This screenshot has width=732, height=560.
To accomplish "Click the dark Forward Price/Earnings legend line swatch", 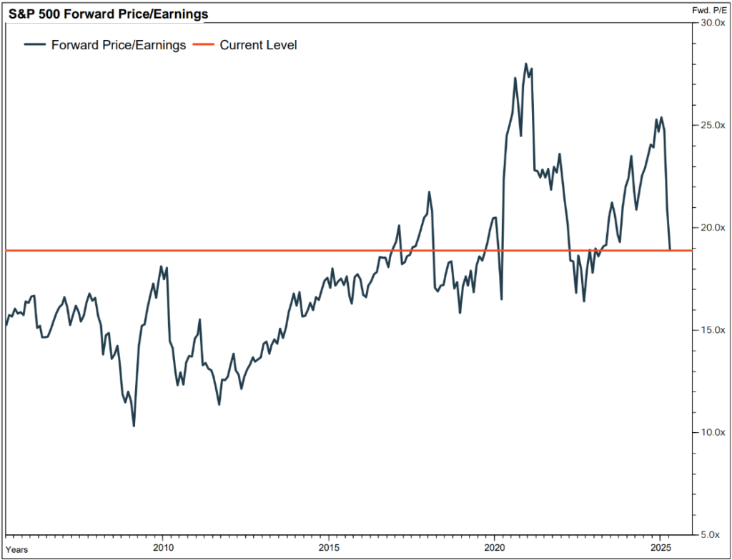I will click(x=35, y=45).
